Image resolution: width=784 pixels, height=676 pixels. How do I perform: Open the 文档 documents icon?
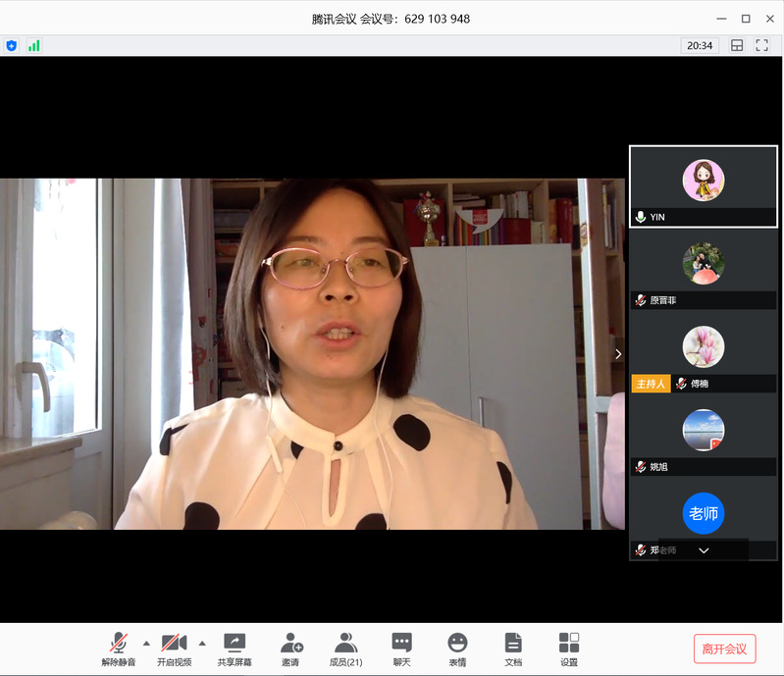(x=513, y=649)
